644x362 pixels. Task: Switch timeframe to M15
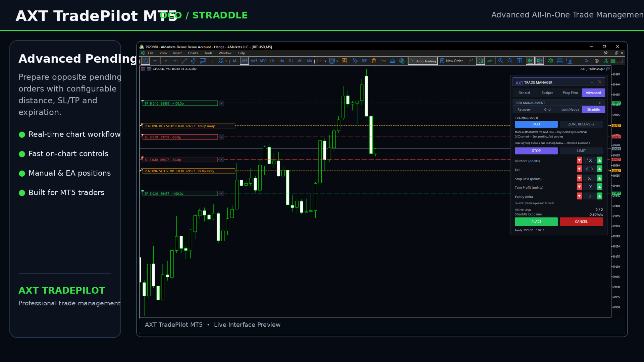tap(254, 61)
